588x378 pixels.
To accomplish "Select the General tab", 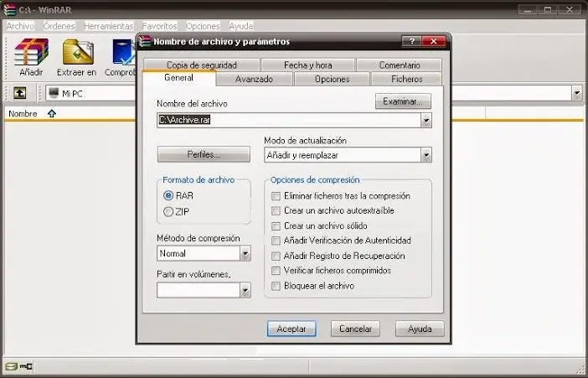I will pyautogui.click(x=179, y=78).
